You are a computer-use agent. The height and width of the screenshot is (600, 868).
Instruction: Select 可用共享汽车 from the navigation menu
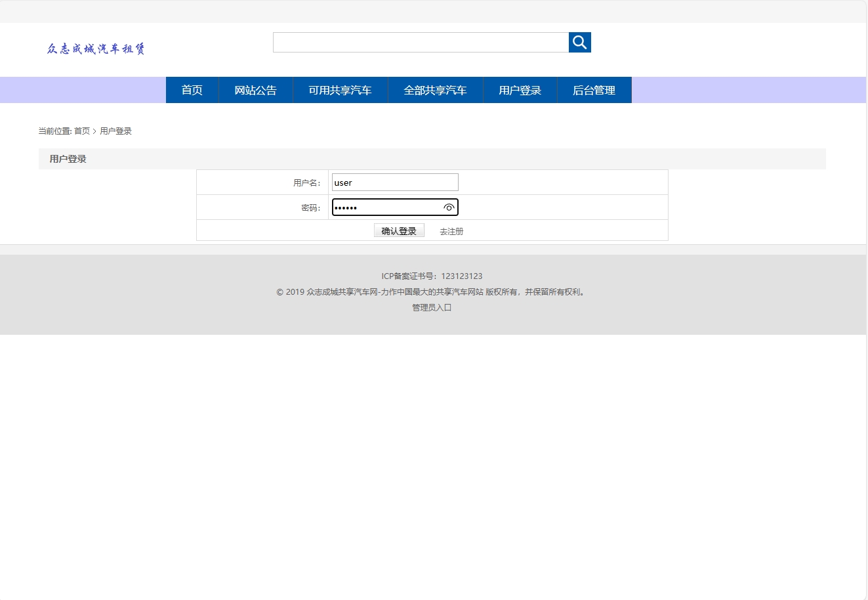[x=340, y=90]
